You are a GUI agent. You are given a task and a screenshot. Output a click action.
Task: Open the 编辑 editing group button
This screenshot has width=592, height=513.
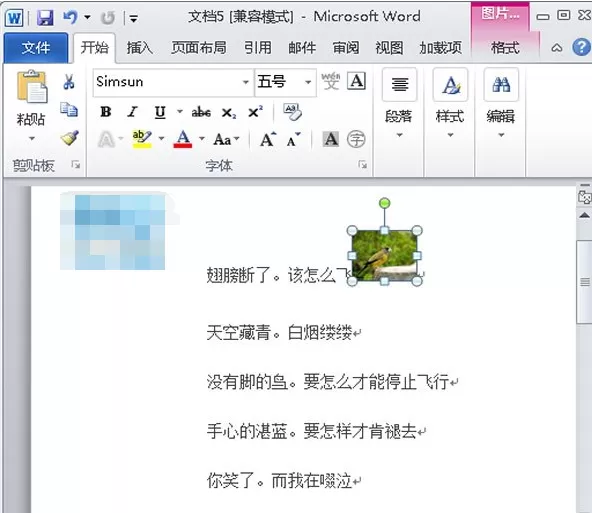(501, 104)
